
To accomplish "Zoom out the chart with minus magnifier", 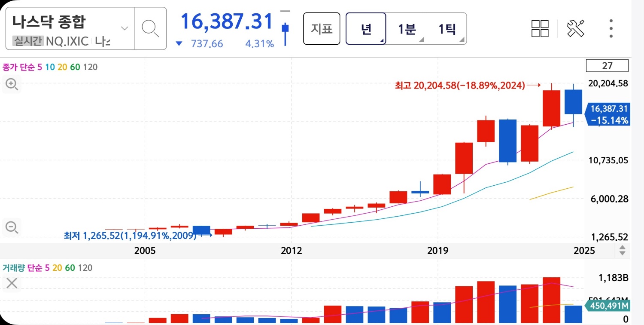I will pos(12,227).
